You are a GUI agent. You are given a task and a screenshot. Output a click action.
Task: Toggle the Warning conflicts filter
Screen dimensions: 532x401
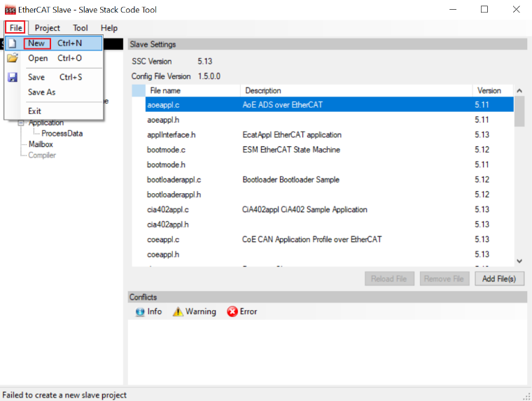(x=195, y=311)
